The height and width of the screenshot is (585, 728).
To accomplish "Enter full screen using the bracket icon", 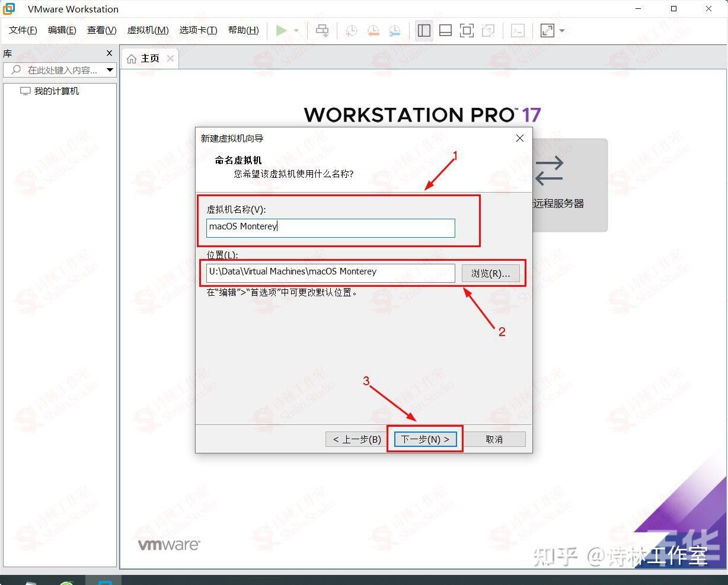I will coord(467,30).
